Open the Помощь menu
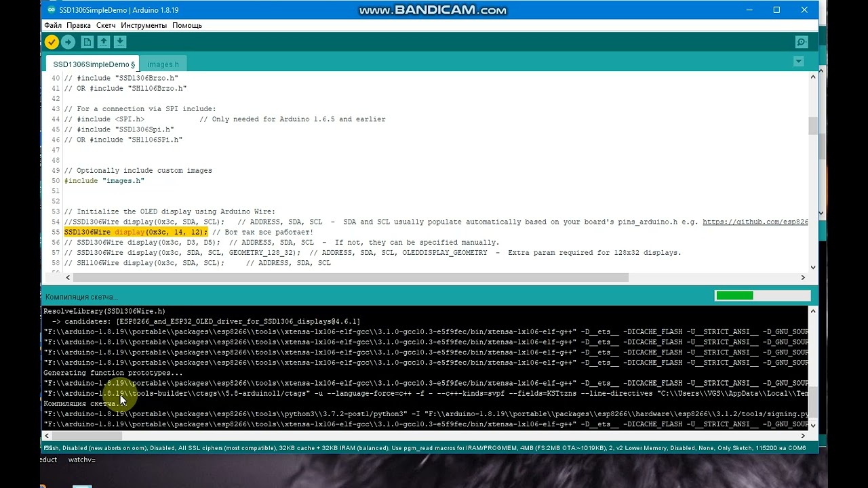 [187, 25]
